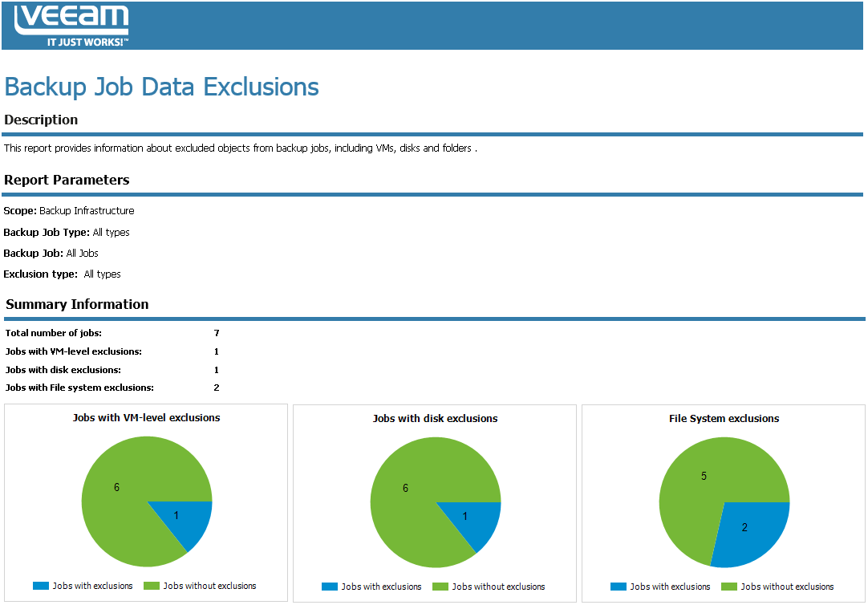
Task: Click blue legend swatch under disk exclusions chart
Action: (330, 587)
